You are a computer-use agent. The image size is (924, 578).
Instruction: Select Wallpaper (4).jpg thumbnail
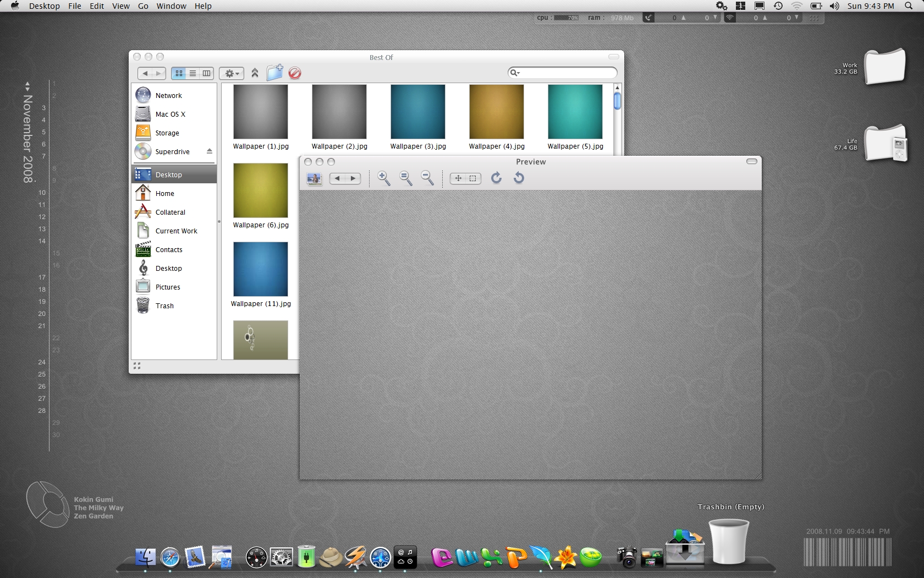click(497, 112)
